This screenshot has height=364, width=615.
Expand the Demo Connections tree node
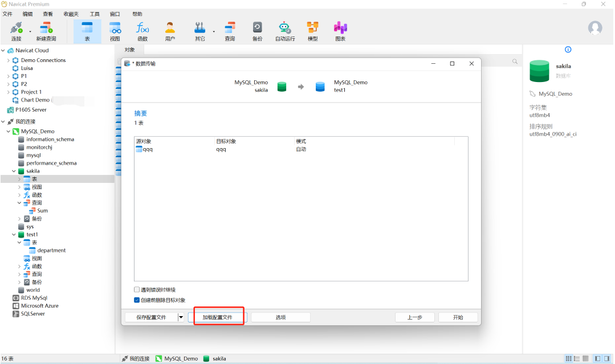click(8, 60)
